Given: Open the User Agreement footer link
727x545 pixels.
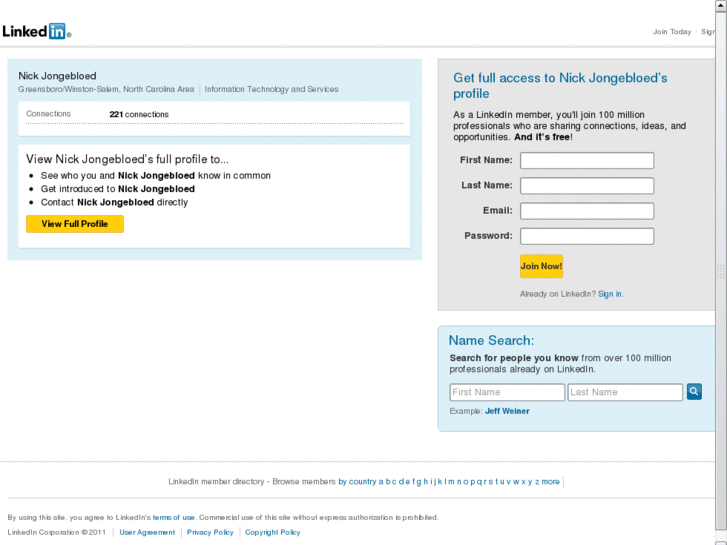Looking at the screenshot, I should pyautogui.click(x=147, y=532).
